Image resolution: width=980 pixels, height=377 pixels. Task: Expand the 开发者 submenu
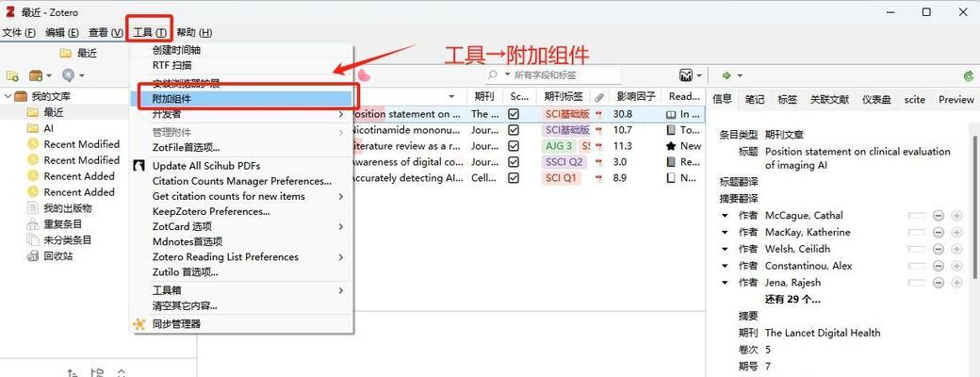point(340,114)
